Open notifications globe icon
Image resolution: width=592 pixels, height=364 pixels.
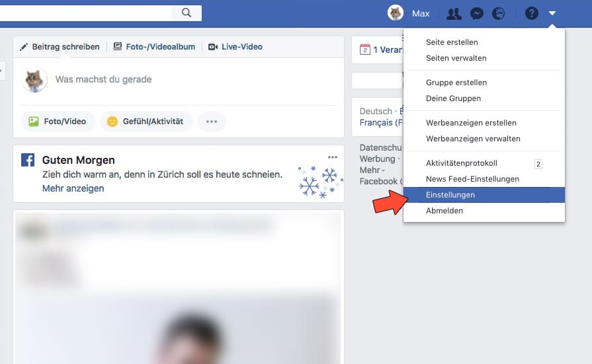coord(499,13)
